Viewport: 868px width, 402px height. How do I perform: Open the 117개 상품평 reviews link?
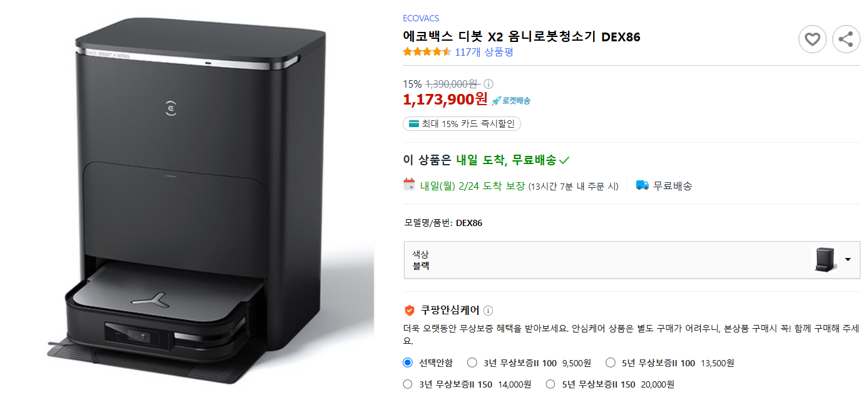[485, 53]
